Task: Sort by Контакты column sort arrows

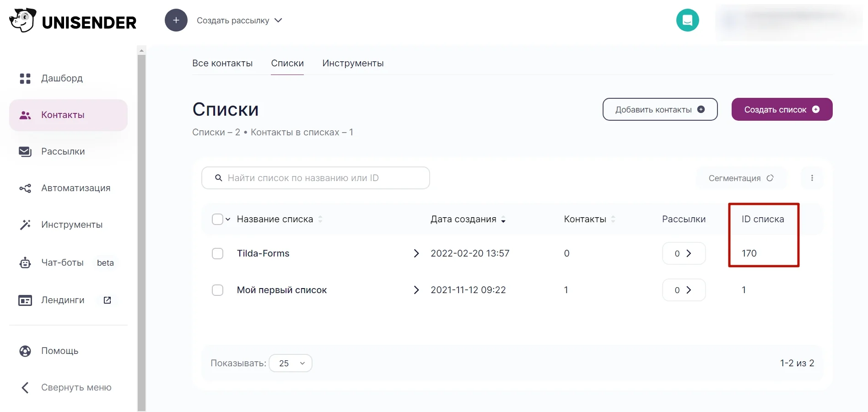Action: 613,219
